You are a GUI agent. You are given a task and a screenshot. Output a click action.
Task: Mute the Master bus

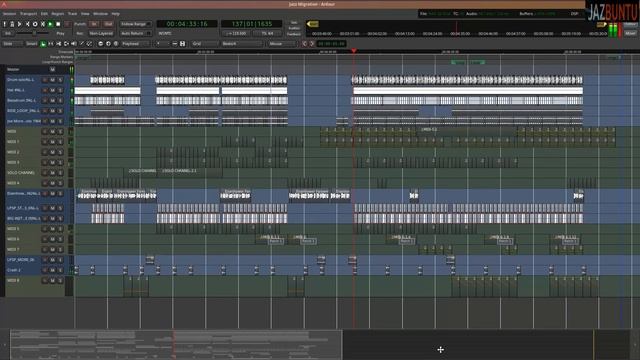coord(52,70)
